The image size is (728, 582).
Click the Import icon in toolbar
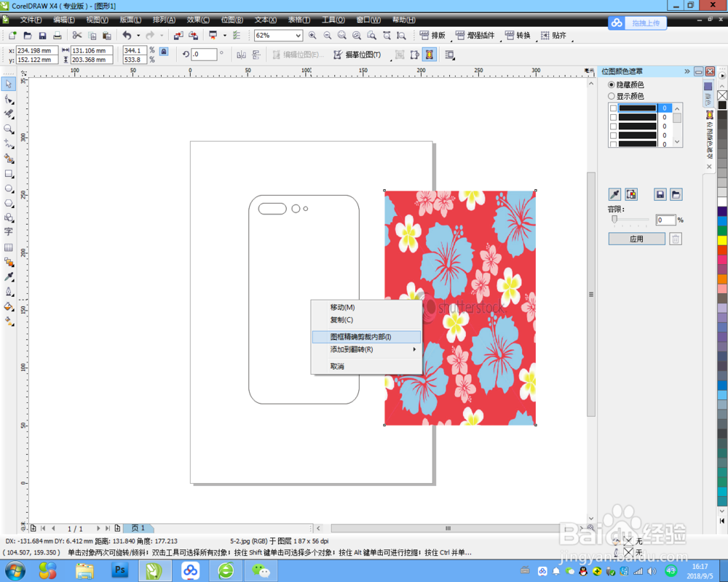(178, 35)
